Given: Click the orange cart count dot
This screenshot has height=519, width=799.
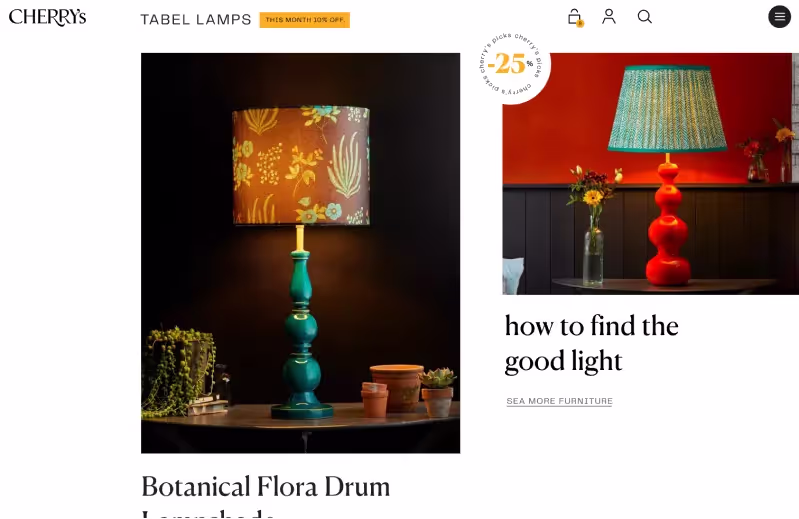Looking at the screenshot, I should tap(580, 23).
